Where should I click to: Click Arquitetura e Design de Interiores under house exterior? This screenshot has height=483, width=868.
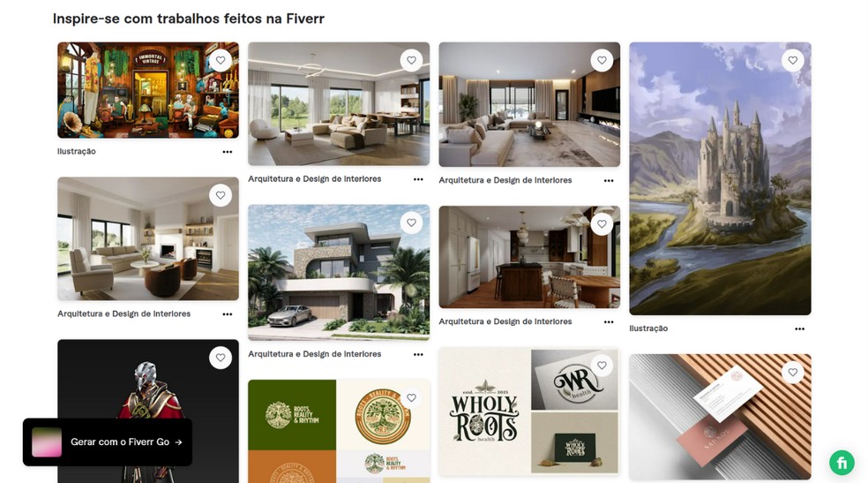[x=314, y=354]
